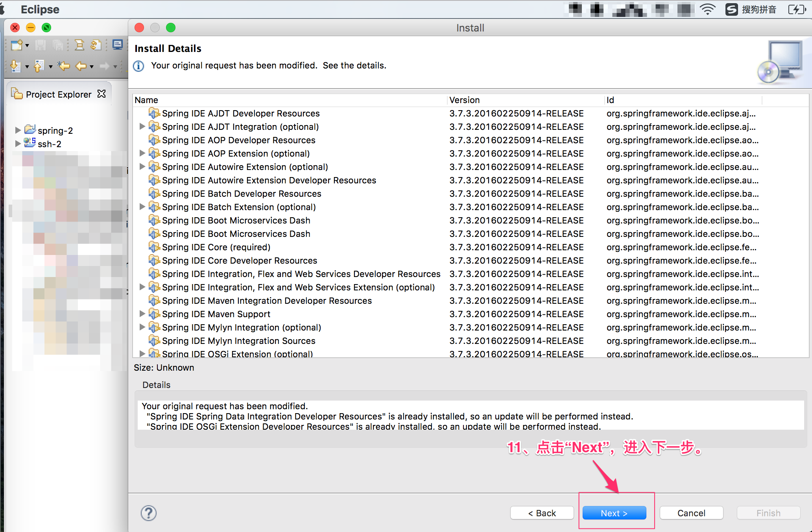Click the page with arrows toolbar icon
The image size is (812, 532).
click(96, 45)
